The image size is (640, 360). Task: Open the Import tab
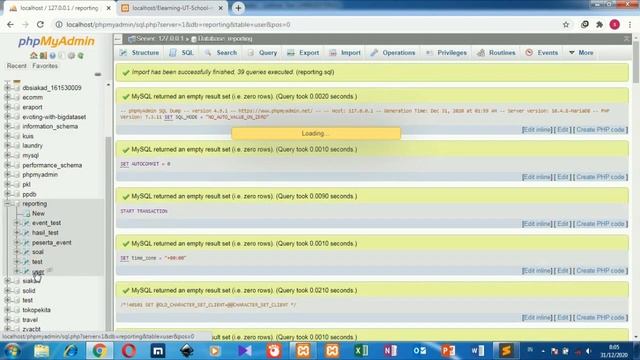[x=345, y=53]
